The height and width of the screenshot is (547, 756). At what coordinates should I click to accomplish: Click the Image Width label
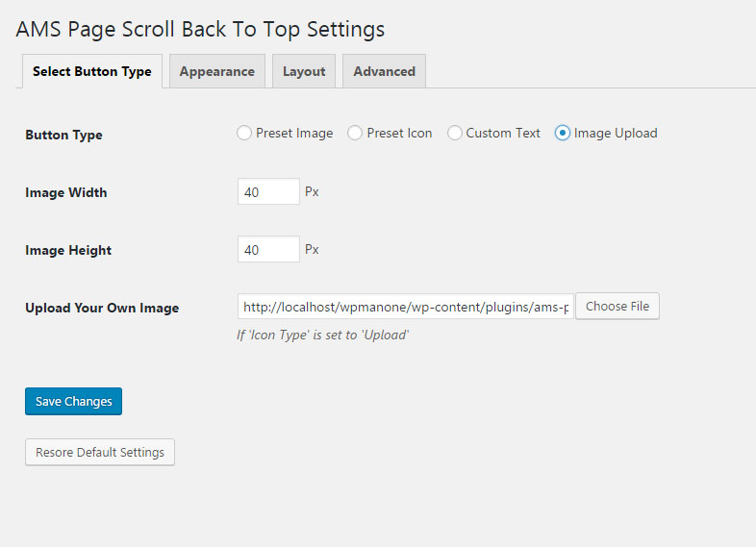pyautogui.click(x=66, y=193)
